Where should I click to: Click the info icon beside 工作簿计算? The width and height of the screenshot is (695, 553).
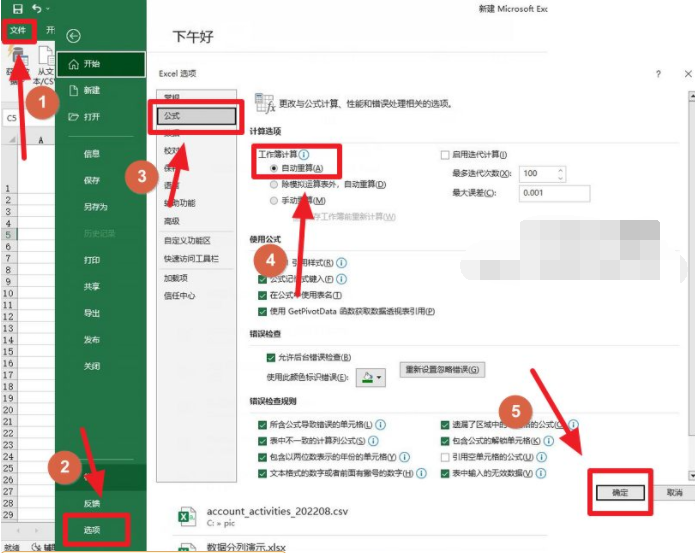(x=304, y=155)
